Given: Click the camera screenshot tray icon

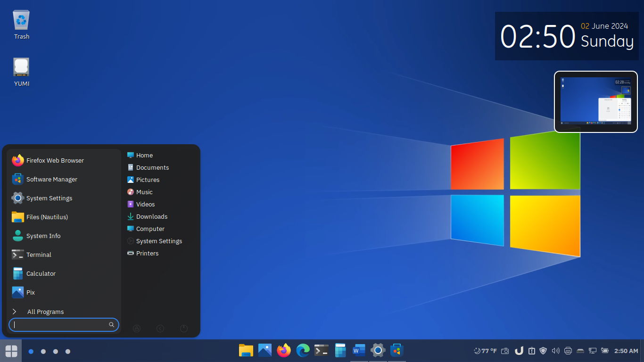Looking at the screenshot, I should tap(505, 351).
